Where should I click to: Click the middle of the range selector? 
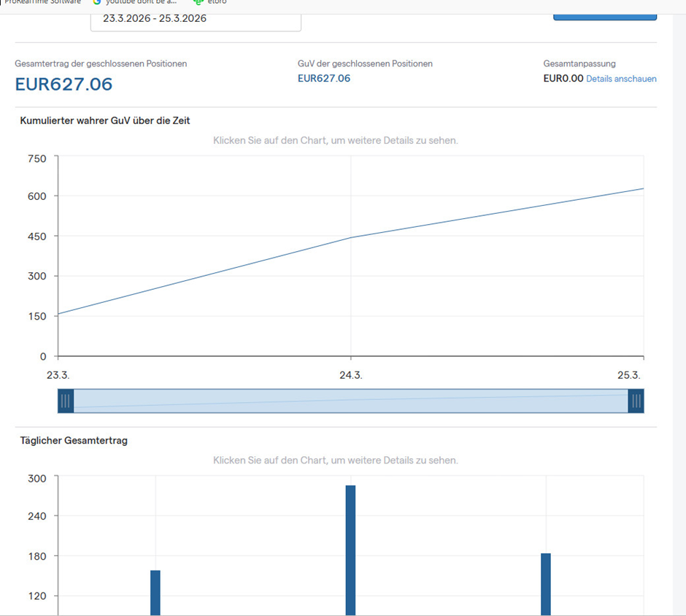click(350, 401)
